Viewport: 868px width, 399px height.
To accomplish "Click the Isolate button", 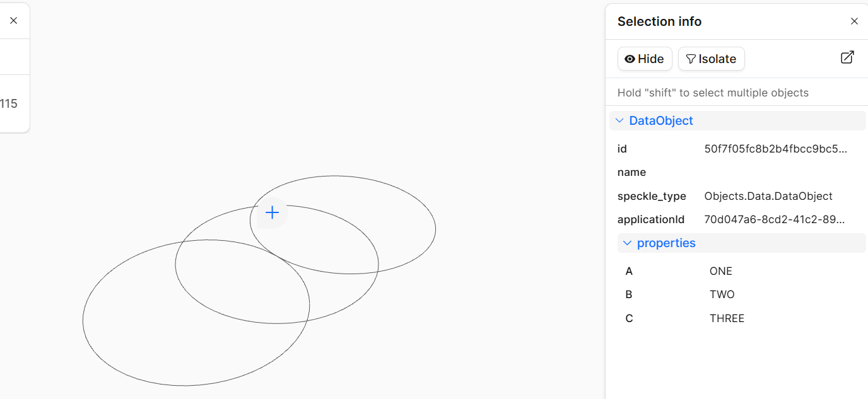I will tap(711, 59).
